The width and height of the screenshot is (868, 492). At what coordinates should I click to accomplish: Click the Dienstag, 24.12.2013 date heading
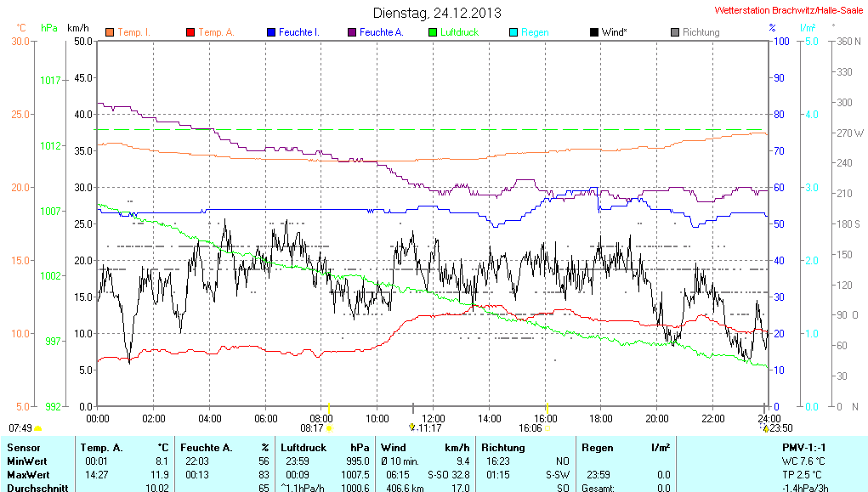tap(437, 13)
